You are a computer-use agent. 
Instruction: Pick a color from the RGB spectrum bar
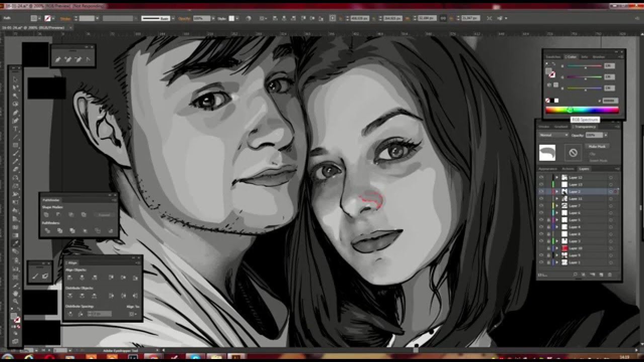(582, 110)
